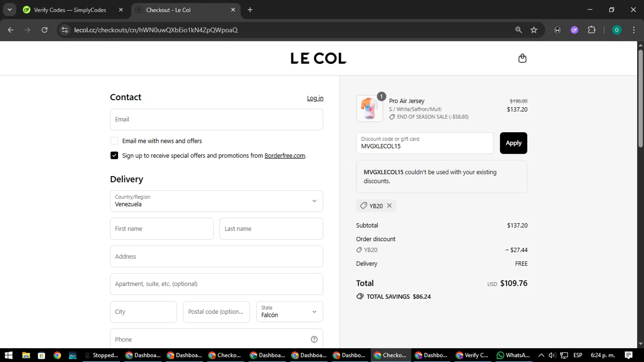This screenshot has height=362, width=644.
Task: Switch to 'Verify C...' taskbar window
Action: pos(473,355)
